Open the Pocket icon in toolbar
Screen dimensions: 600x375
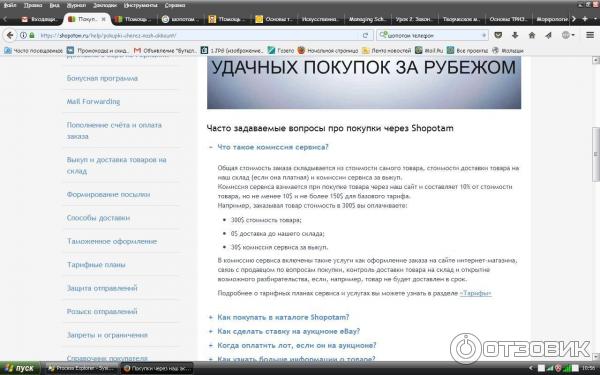(x=498, y=35)
